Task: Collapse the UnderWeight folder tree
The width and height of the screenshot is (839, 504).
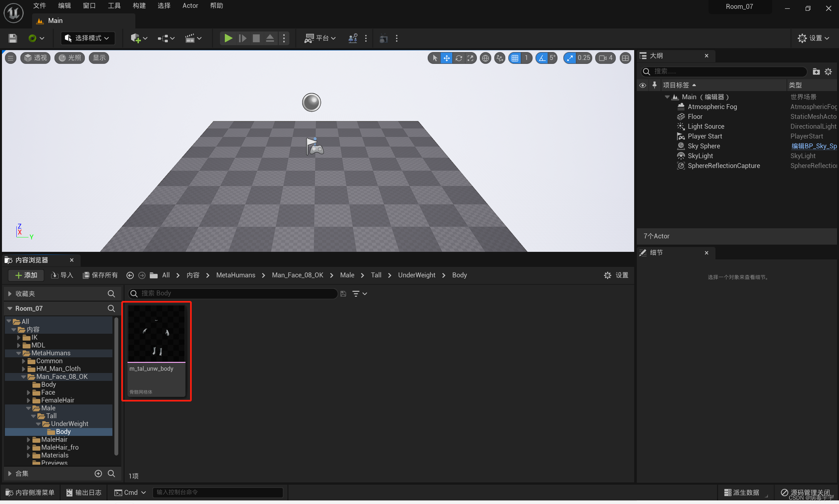Action: [x=38, y=424]
